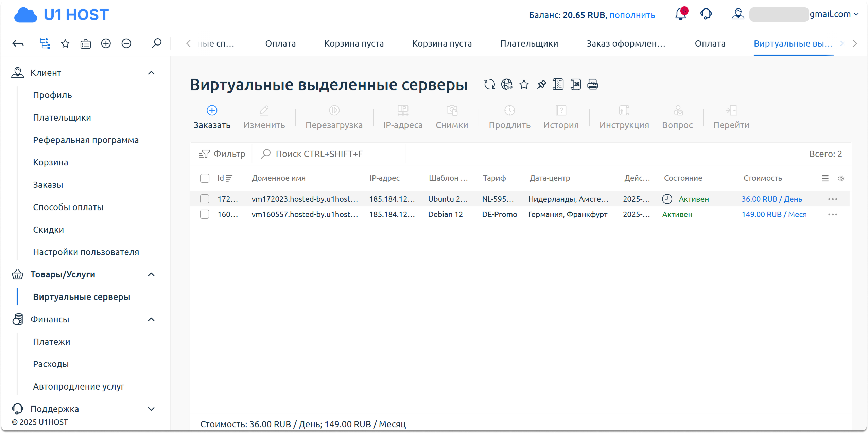Click the Поиск search field
This screenshot has height=433, width=868.
pyautogui.click(x=329, y=154)
